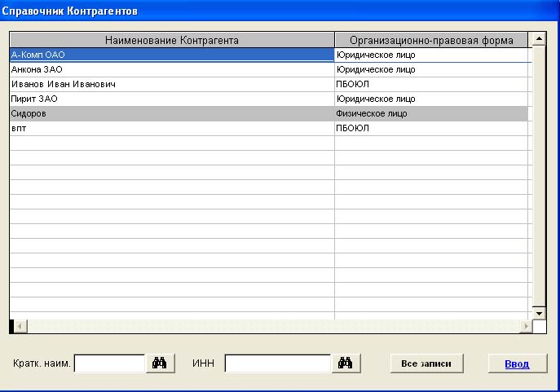Click Физическое лицо cell for Сидоров
This screenshot has width=560, height=392.
431,113
